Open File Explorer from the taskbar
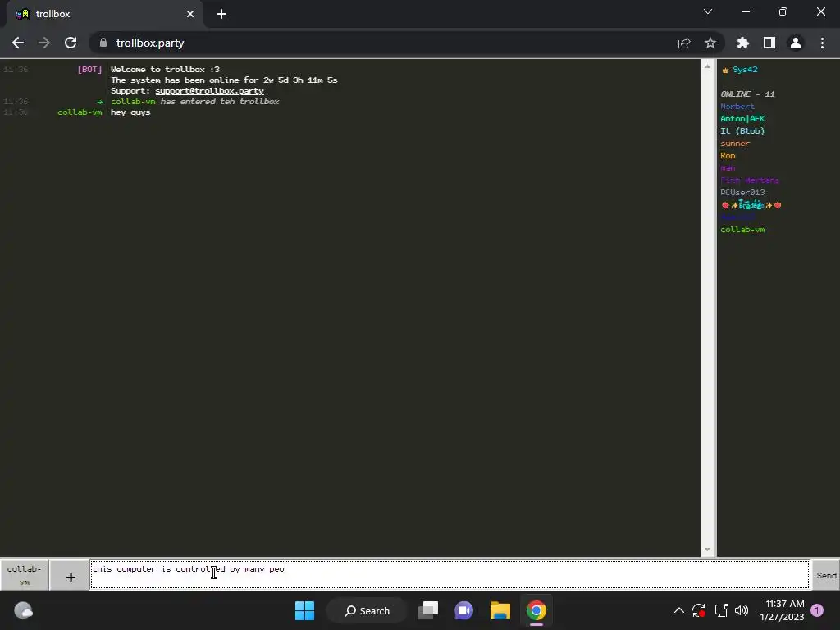 [500, 610]
